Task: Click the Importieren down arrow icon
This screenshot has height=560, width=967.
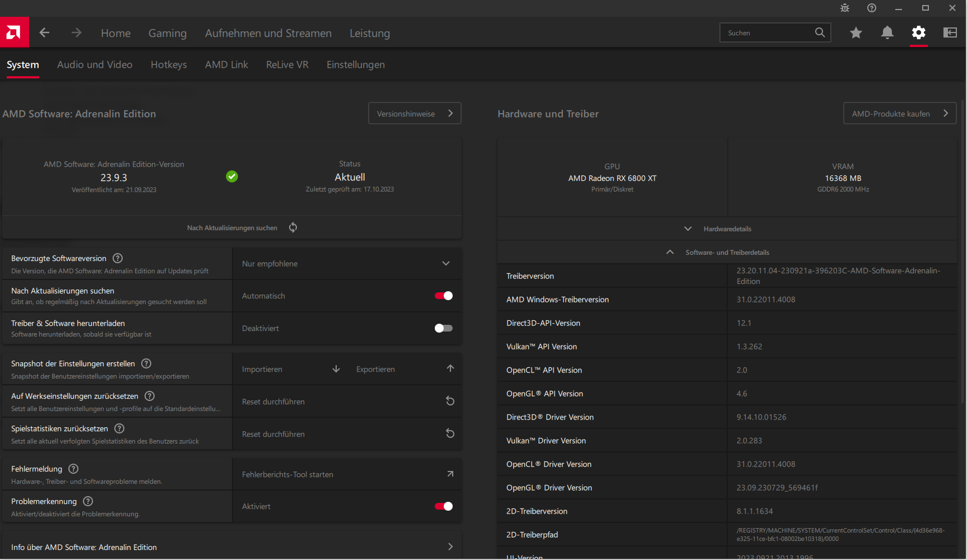Action: (336, 368)
